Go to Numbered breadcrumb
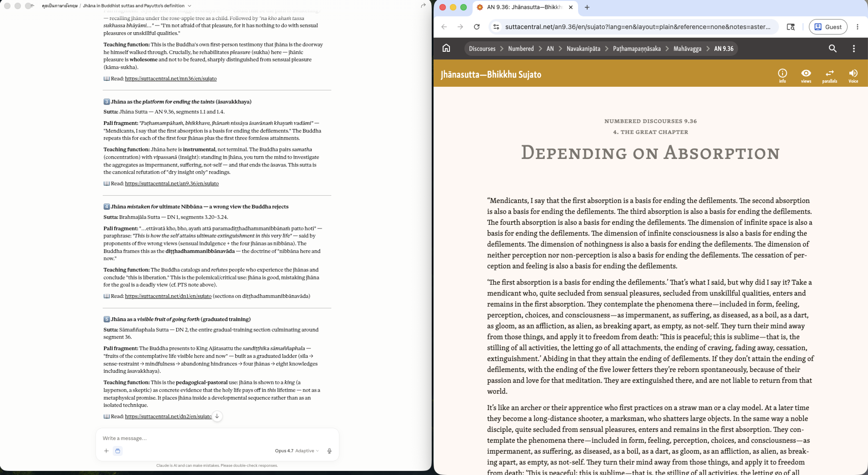The width and height of the screenshot is (868, 475). coord(521,48)
